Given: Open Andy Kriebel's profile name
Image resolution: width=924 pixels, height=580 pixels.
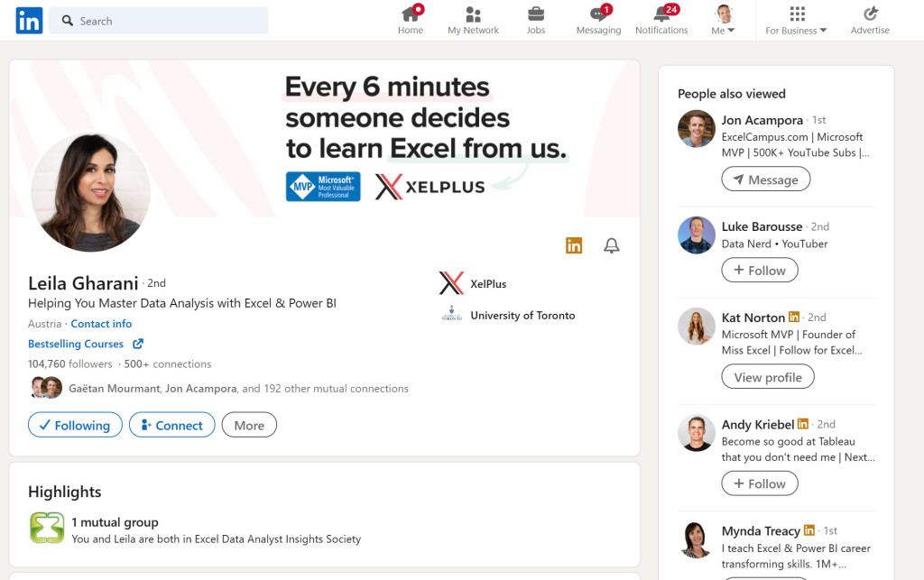Looking at the screenshot, I should [x=758, y=425].
